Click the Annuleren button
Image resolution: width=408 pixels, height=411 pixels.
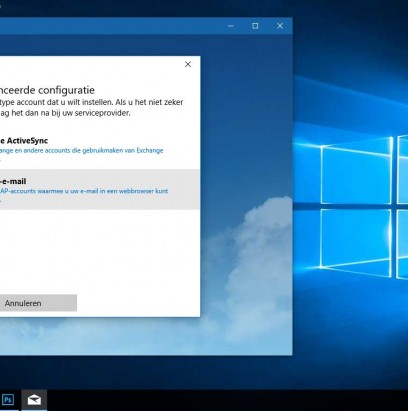[38, 303]
